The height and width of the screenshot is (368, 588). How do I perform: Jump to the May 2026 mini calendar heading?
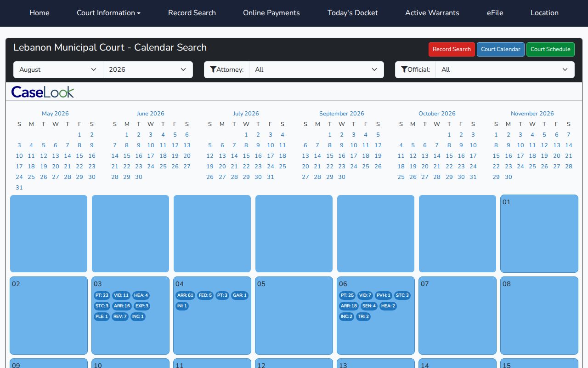[55, 114]
